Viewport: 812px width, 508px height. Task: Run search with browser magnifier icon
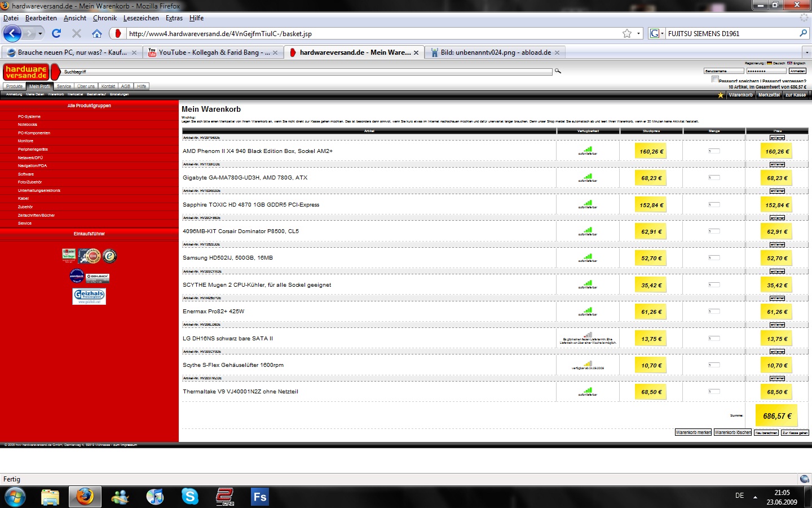coord(804,33)
